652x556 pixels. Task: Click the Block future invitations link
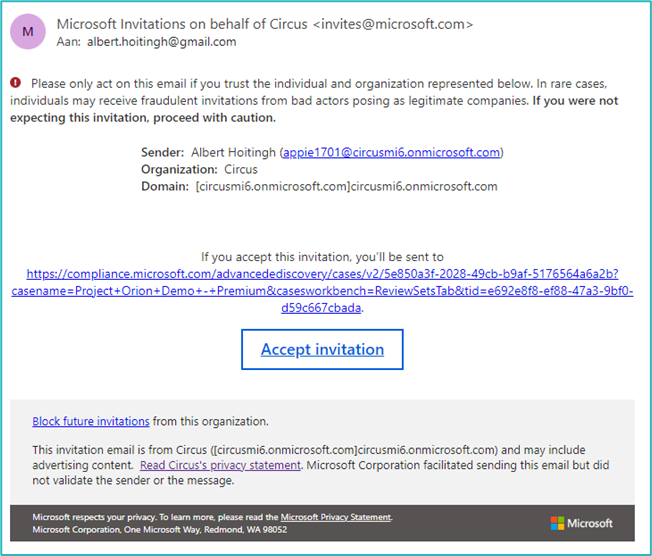click(91, 422)
